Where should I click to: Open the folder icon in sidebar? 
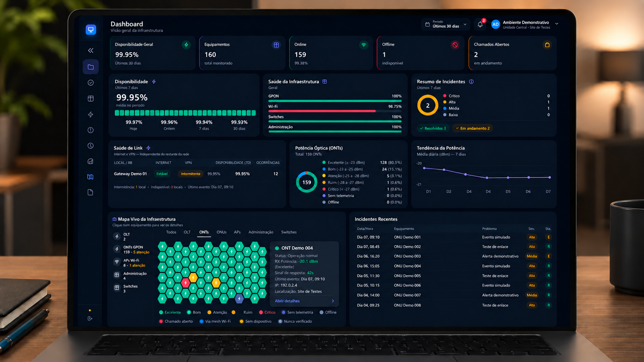tap(91, 67)
